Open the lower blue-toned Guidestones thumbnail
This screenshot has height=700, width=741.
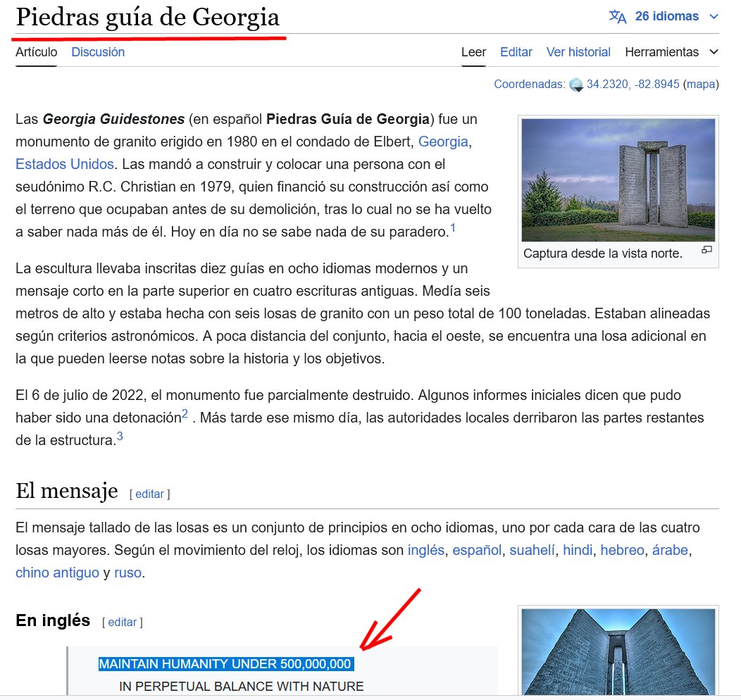(618, 651)
